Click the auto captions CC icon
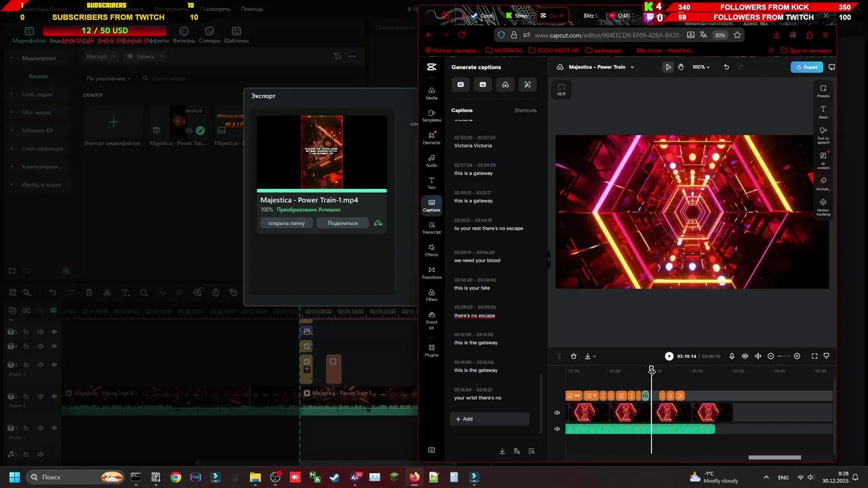Screen dimensions: 868x488 coord(460,85)
